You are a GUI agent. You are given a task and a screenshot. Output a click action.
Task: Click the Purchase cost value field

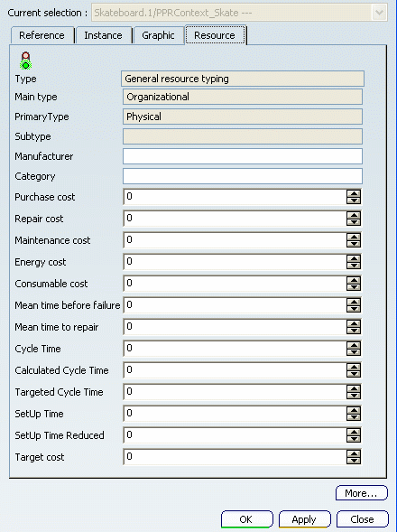(235, 197)
